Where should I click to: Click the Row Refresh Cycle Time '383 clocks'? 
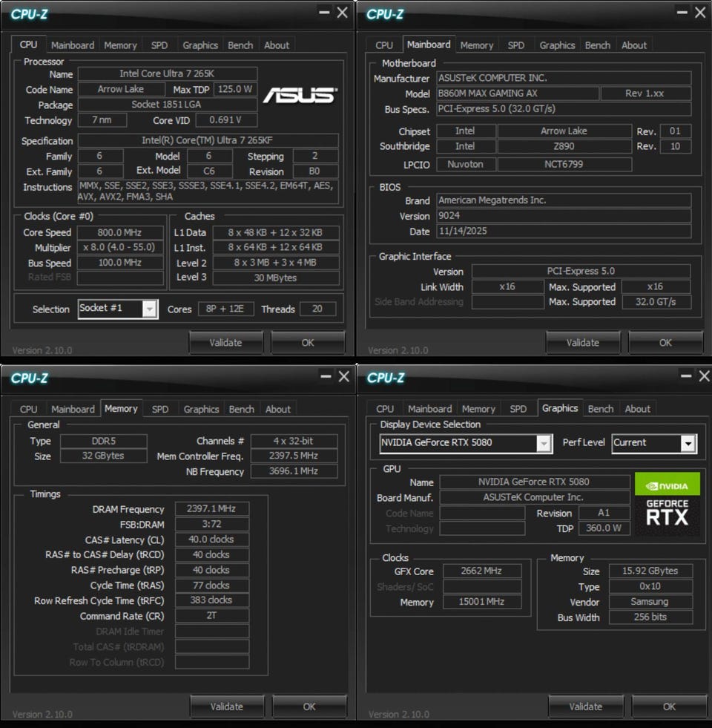211,600
